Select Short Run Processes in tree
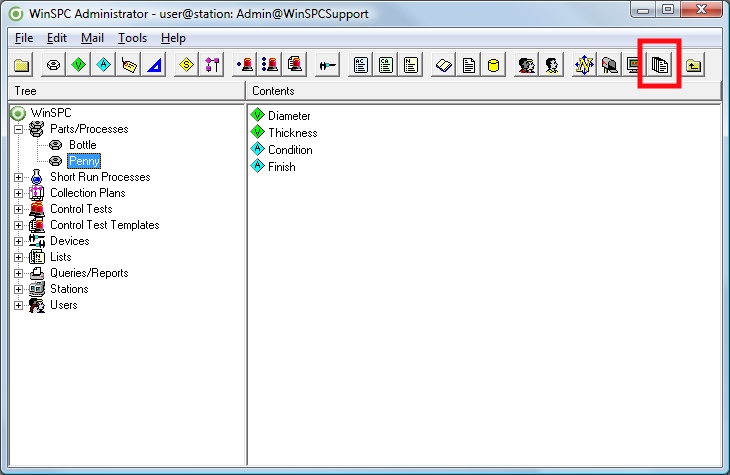Viewport: 730px width, 475px height. [x=100, y=177]
